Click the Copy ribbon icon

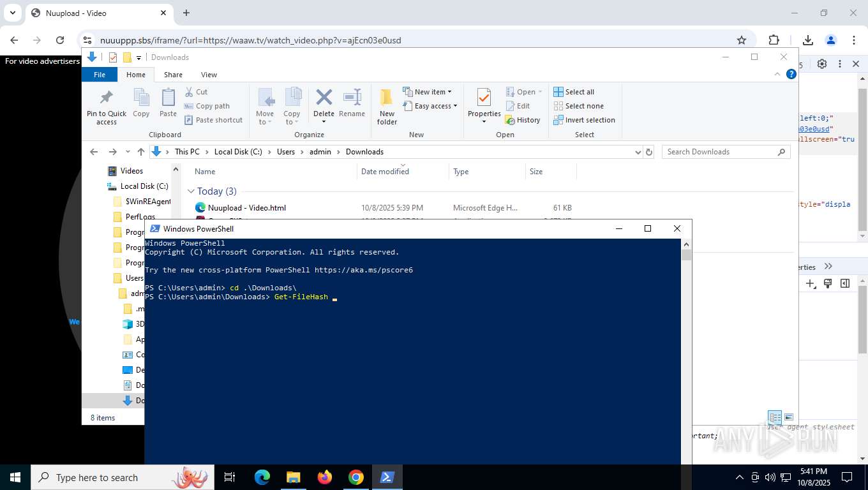pos(141,98)
